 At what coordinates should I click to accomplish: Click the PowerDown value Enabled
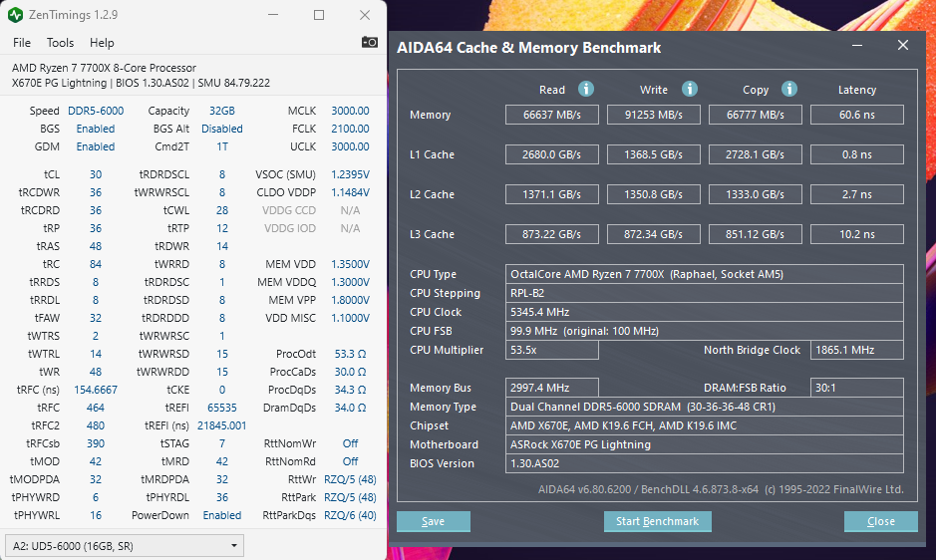coord(222,515)
